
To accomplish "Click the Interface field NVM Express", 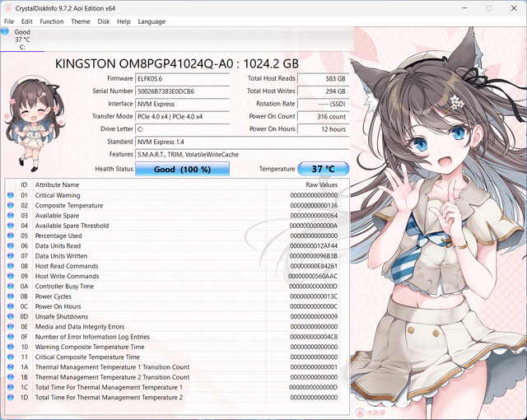I will [182, 104].
